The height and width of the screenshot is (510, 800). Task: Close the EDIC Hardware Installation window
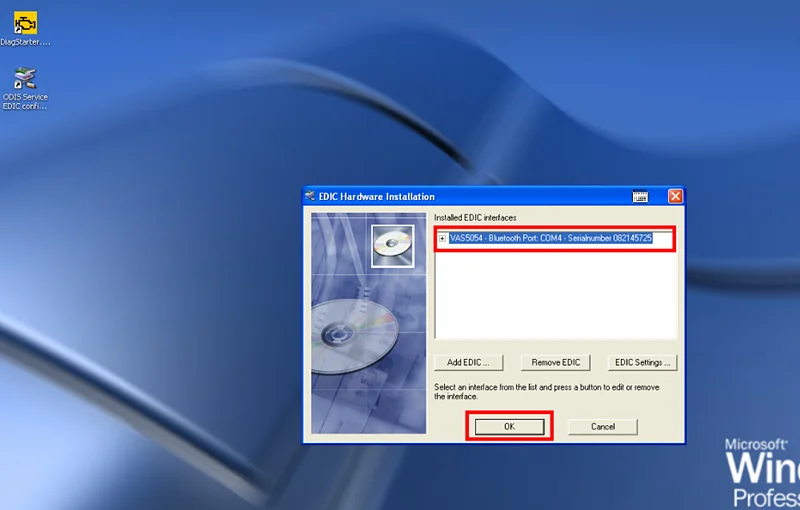click(675, 196)
